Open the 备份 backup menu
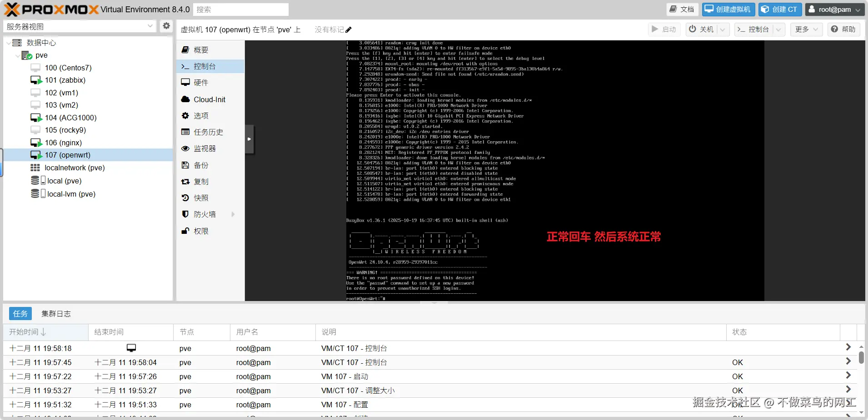The height and width of the screenshot is (420, 868). (x=210, y=165)
